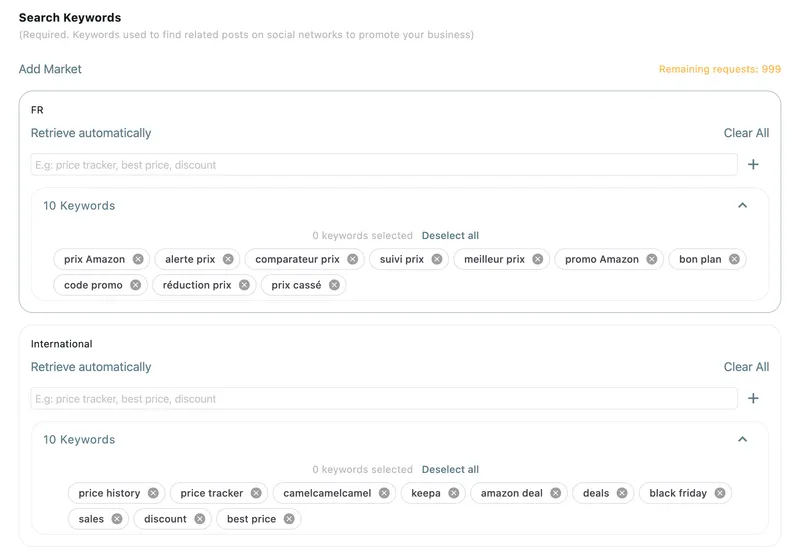Select the "suivi prix" keyword chip
Viewport: 800px width, 557px height.
(402, 259)
